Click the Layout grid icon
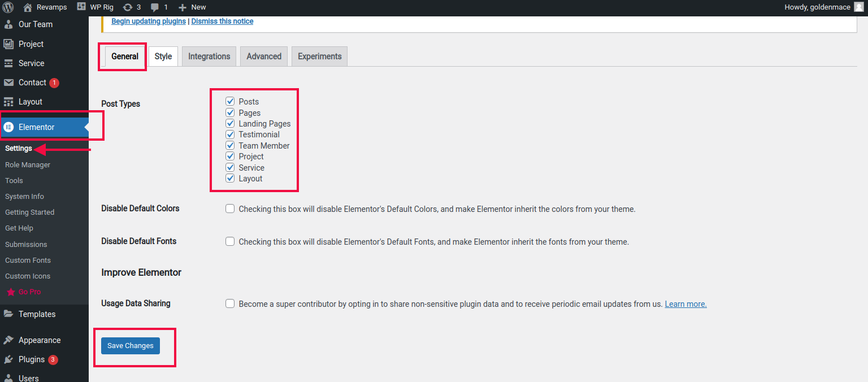The image size is (868, 382). [8, 102]
